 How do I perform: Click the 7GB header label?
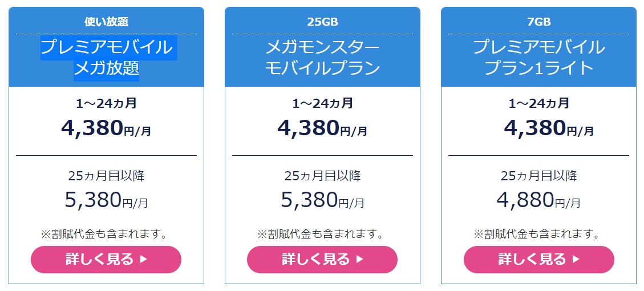click(539, 22)
